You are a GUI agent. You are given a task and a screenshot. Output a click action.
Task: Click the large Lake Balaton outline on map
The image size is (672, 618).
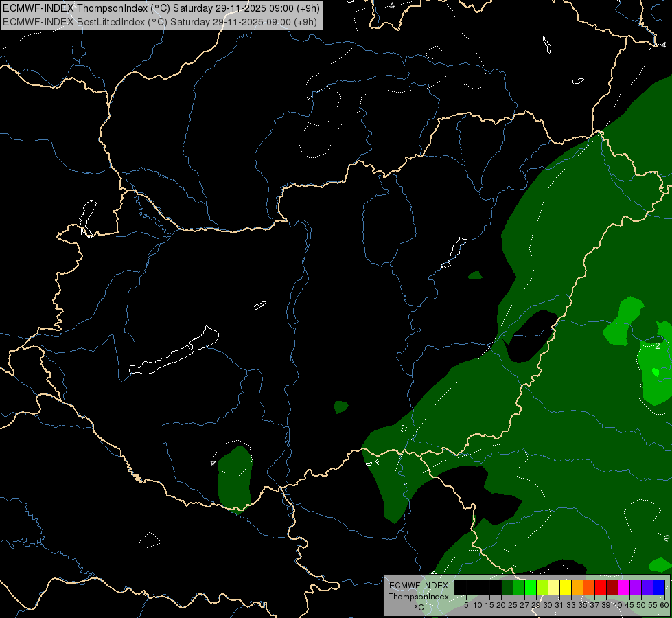pyautogui.click(x=174, y=351)
